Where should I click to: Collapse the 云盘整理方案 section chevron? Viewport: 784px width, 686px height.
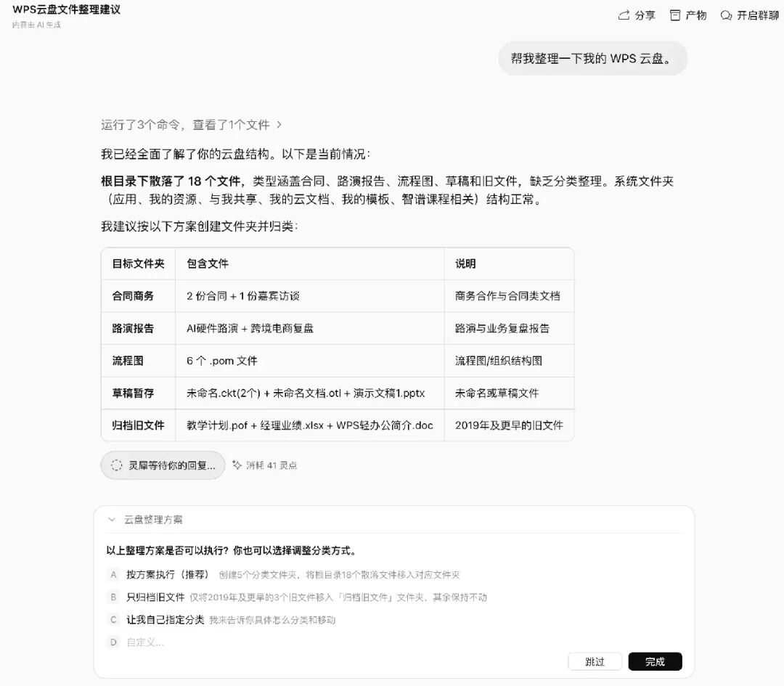(x=112, y=520)
